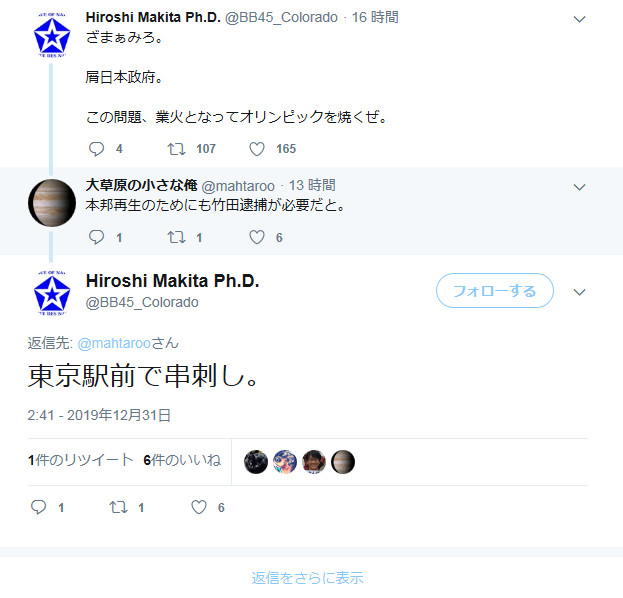
Task: Like the @mahtaroo tweet
Action: [x=257, y=237]
